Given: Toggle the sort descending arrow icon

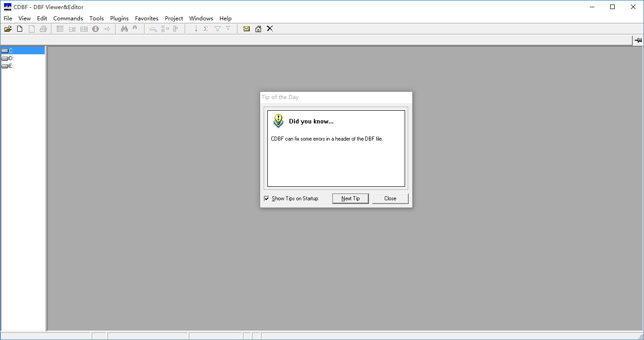Looking at the screenshot, I should 196,28.
